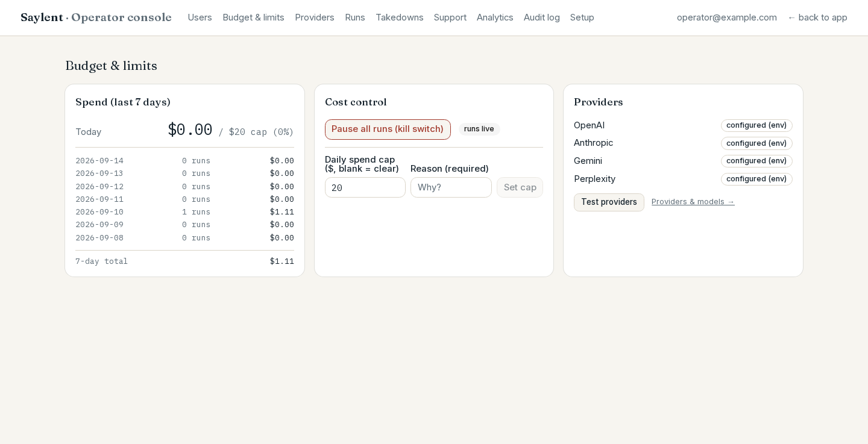Click the 2026-09-10 date row
Image resolution: width=868 pixels, height=444 pixels.
(184, 211)
